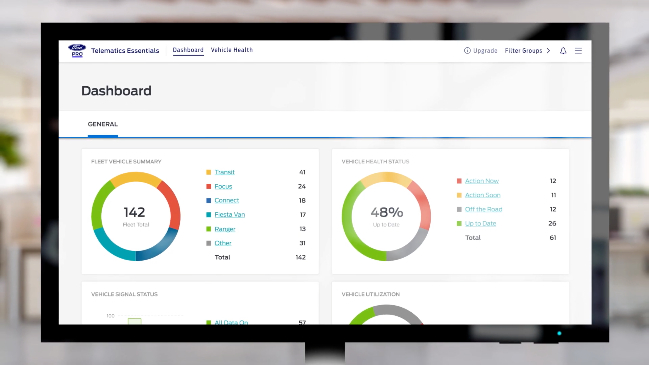
Task: Switch to the Dashboard nav tab
Action: pos(188,50)
